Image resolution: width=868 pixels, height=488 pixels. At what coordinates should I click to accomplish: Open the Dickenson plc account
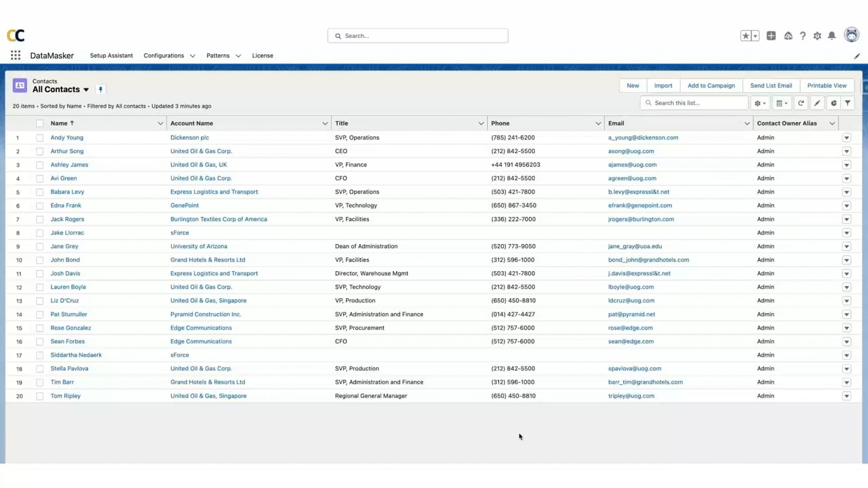click(189, 138)
